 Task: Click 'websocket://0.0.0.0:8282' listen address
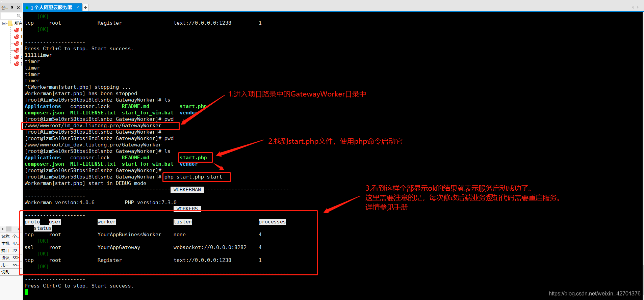pyautogui.click(x=210, y=247)
